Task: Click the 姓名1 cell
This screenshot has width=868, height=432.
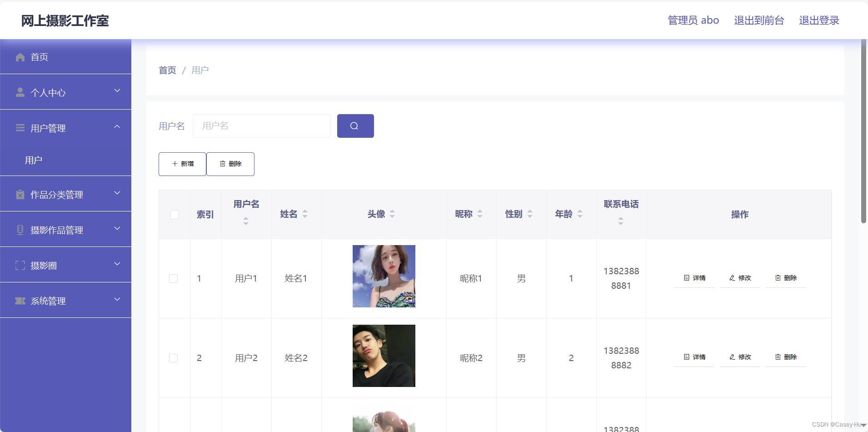Action: point(296,278)
